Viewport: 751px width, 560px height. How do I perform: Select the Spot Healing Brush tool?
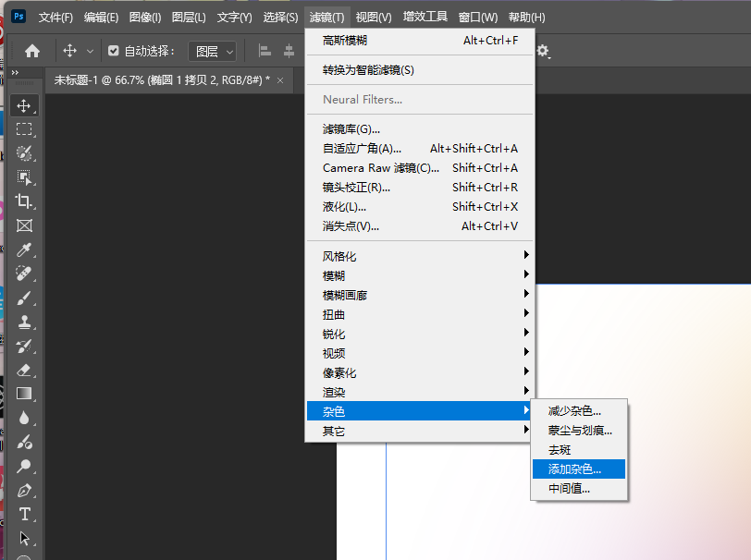click(x=24, y=274)
